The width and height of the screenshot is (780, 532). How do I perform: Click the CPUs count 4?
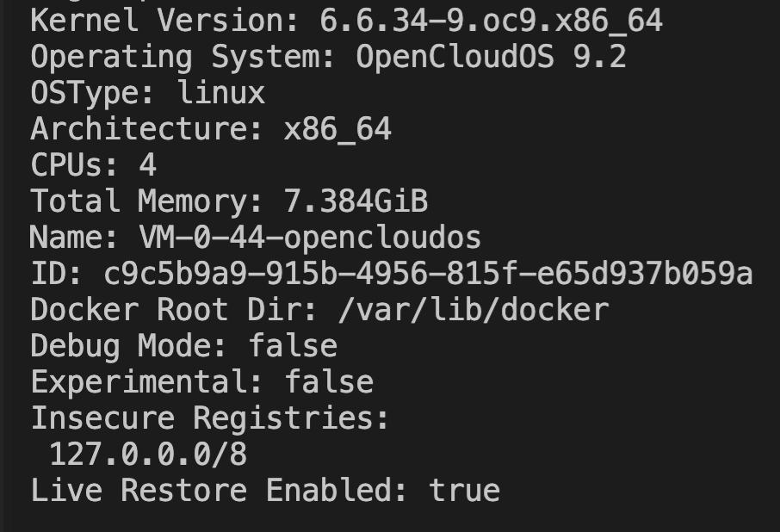[x=147, y=165]
